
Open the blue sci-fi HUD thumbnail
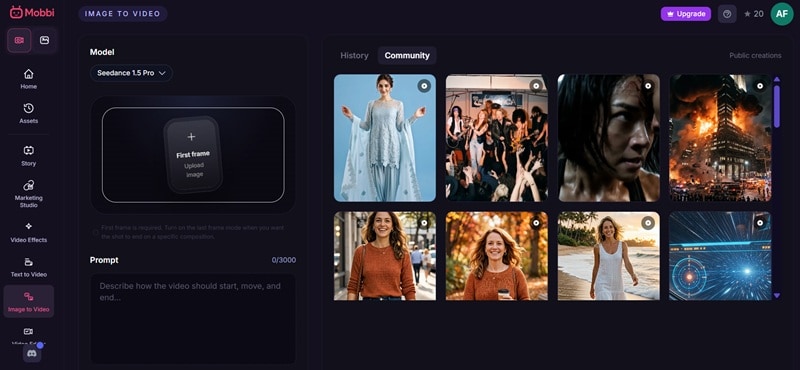pyautogui.click(x=720, y=256)
